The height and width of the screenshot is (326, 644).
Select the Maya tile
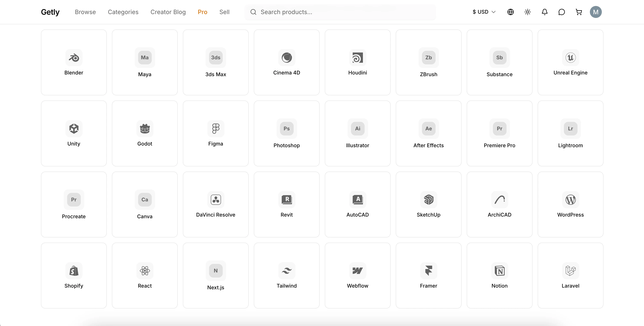coord(145,62)
